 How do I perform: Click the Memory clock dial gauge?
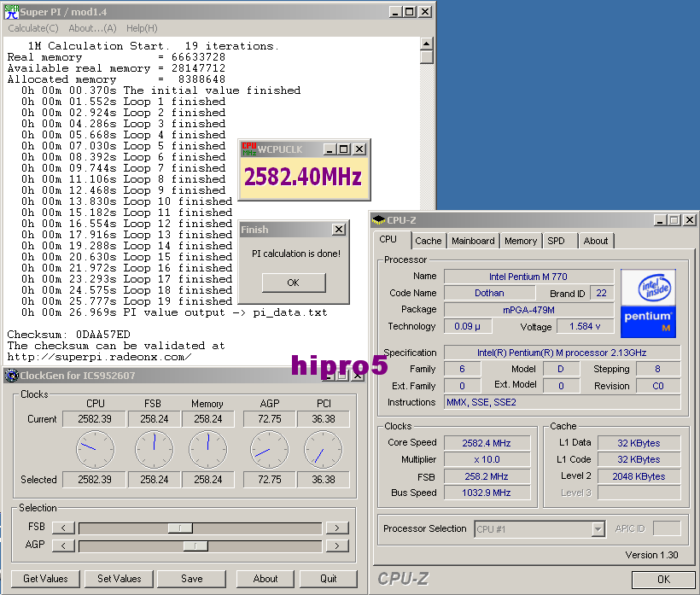pos(207,450)
